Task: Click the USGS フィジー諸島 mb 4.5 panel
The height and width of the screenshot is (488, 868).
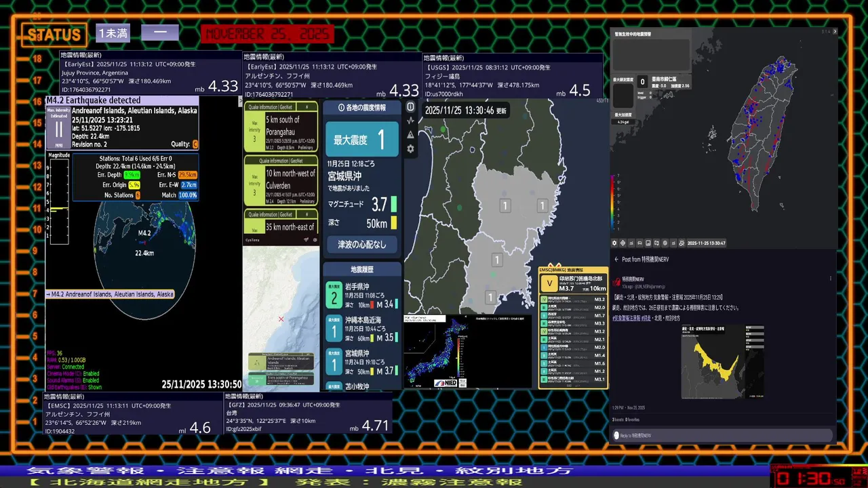Action: point(513,76)
